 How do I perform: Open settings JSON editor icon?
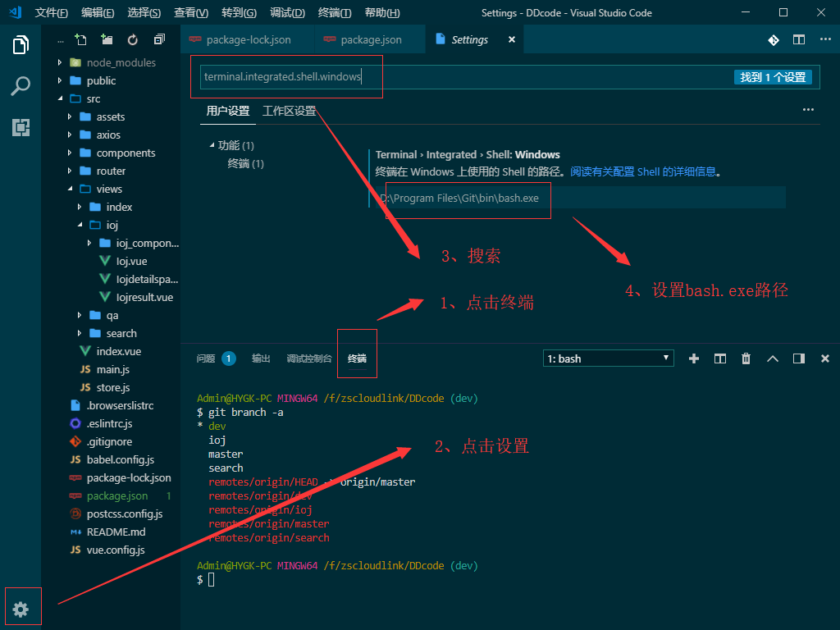click(773, 40)
